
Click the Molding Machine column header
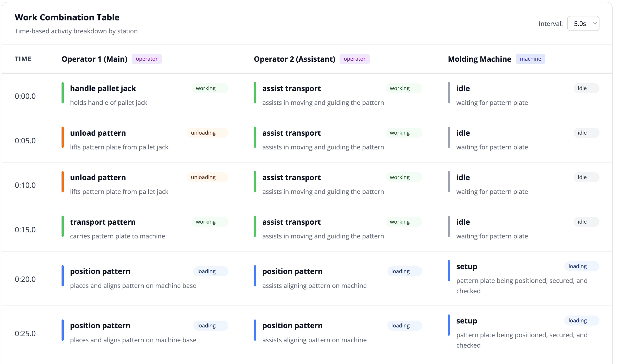pos(479,59)
